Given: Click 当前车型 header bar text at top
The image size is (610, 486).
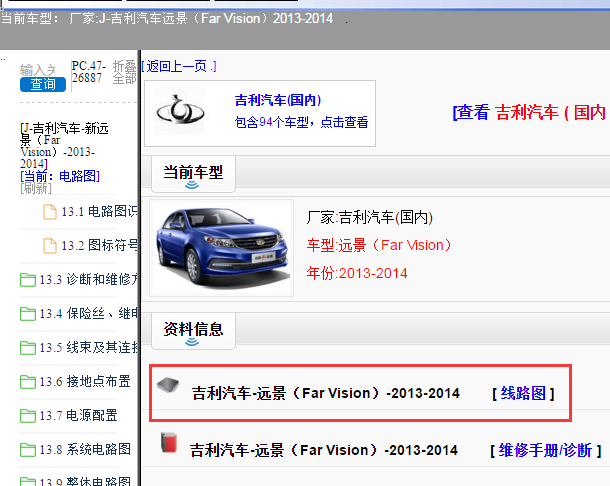Looking at the screenshot, I should pyautogui.click(x=167, y=18).
